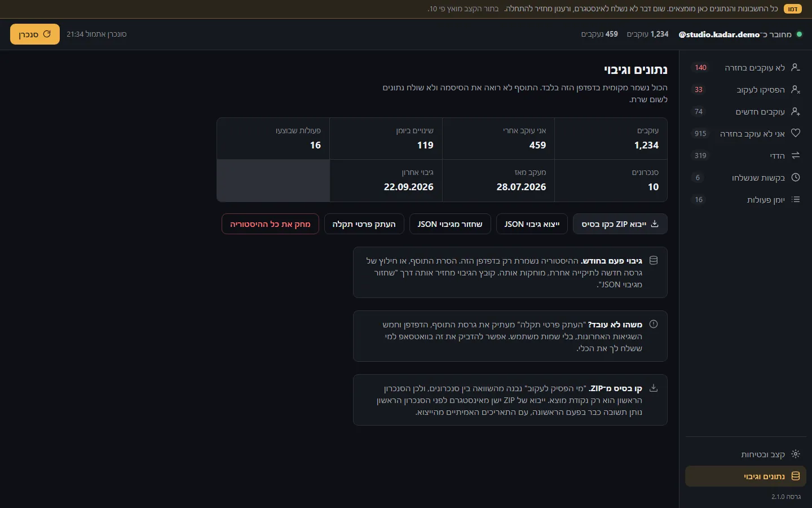Click the info icon in the משהו לא עובד note
The width and height of the screenshot is (812, 508).
pyautogui.click(x=654, y=324)
